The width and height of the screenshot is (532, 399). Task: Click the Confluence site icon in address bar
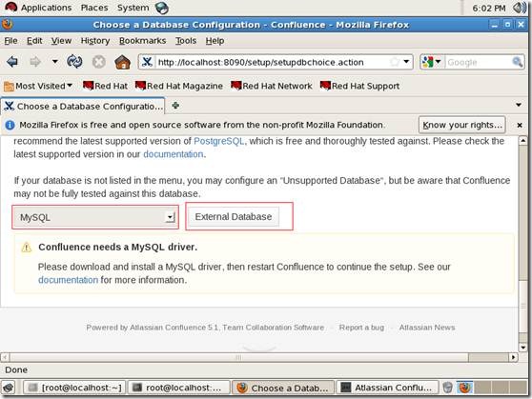coord(147,62)
